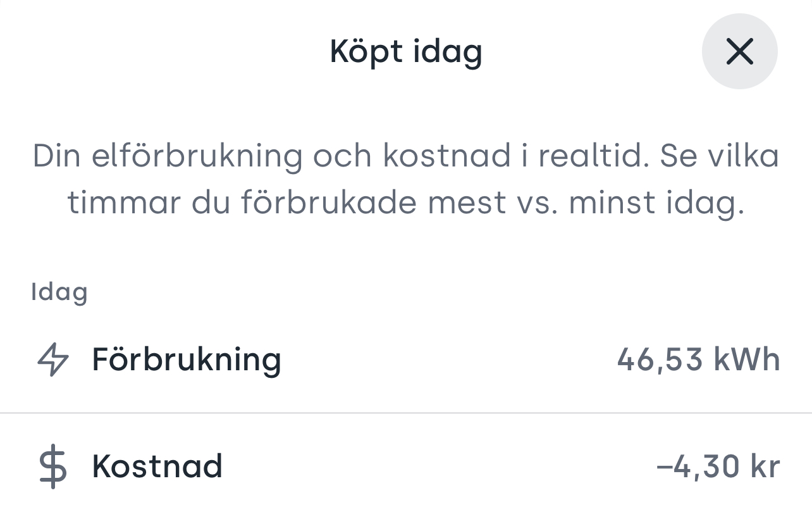This screenshot has height=519, width=812.
Task: Click the Köpt idag heading
Action: 406,52
